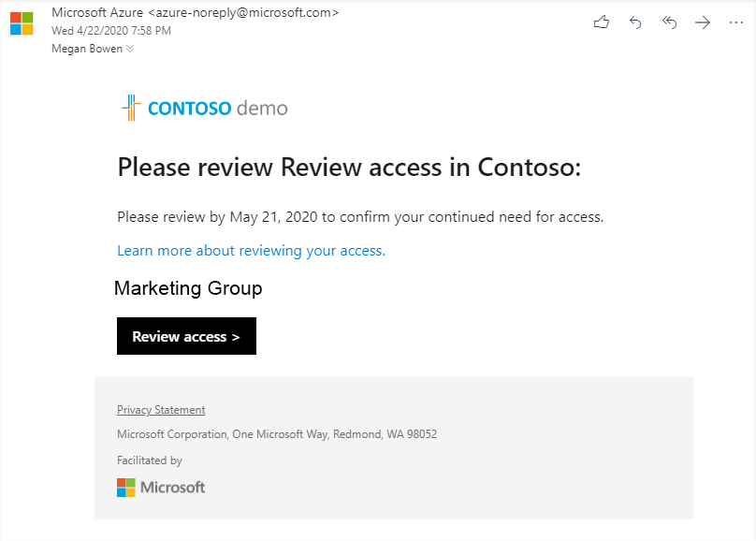756x541 pixels.
Task: Click the Review access button
Action: click(x=186, y=336)
